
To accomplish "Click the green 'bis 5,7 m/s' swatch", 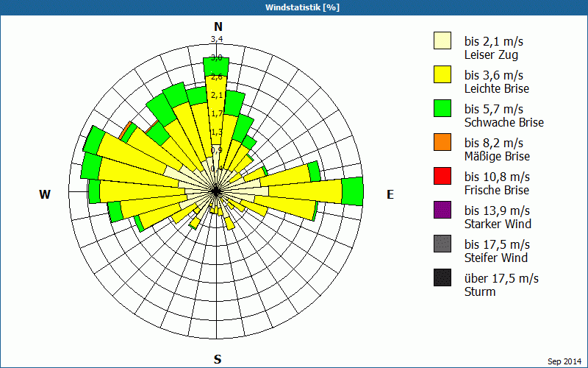I will click(x=442, y=108).
